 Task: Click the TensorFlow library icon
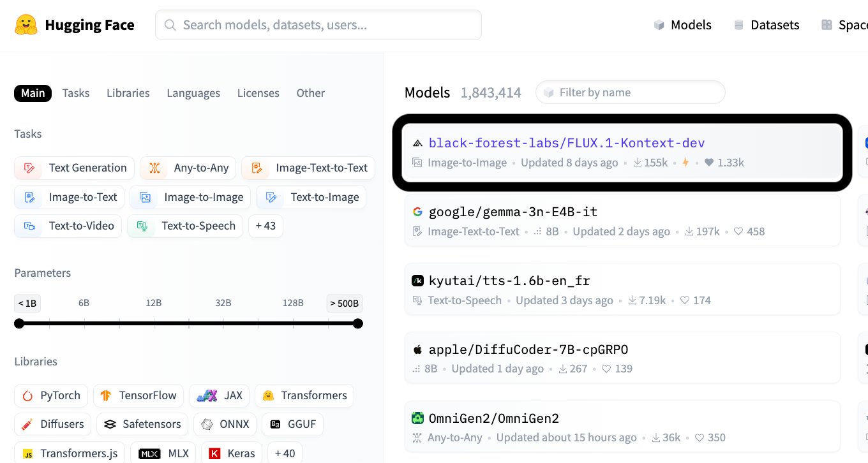pos(107,396)
